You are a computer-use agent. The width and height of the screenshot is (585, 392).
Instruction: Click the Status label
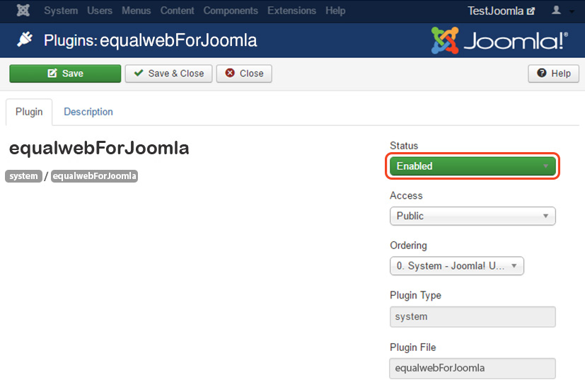[404, 146]
